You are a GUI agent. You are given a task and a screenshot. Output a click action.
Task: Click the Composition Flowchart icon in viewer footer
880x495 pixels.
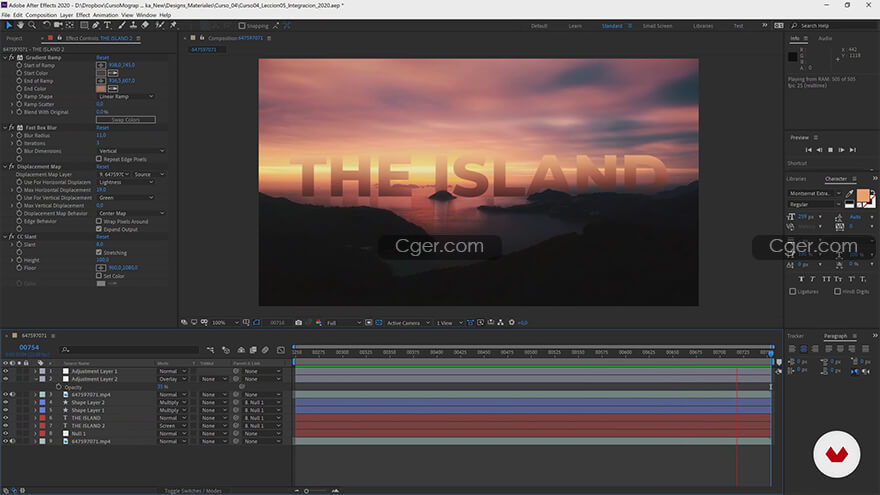[500, 323]
